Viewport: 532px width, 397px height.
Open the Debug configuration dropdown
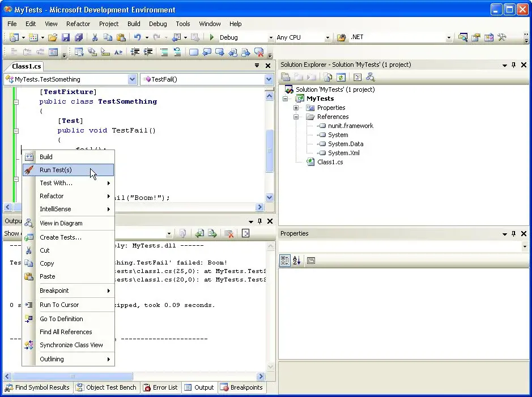pyautogui.click(x=271, y=37)
